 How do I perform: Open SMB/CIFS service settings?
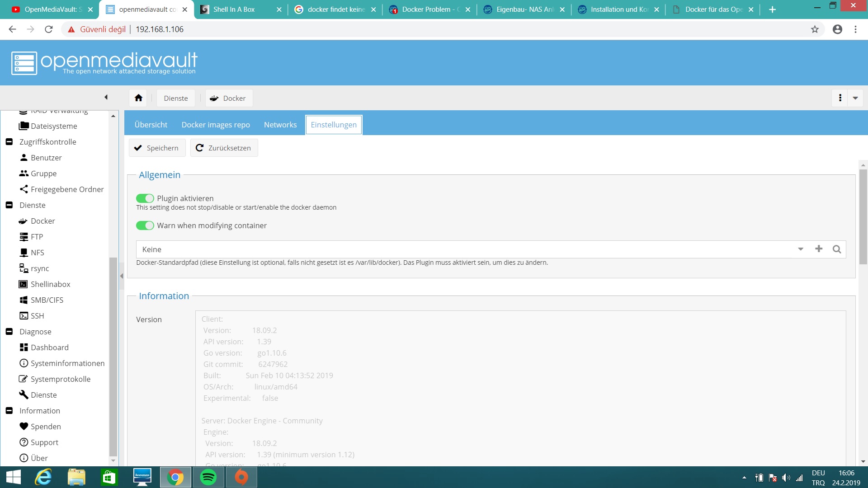[x=47, y=300]
